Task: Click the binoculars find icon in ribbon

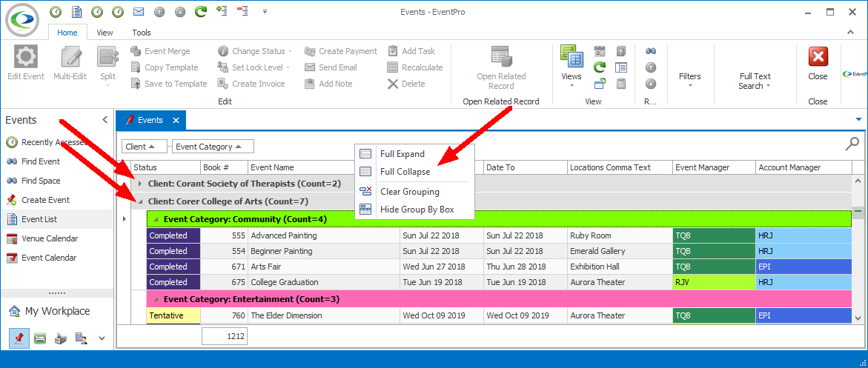Action: point(651,51)
